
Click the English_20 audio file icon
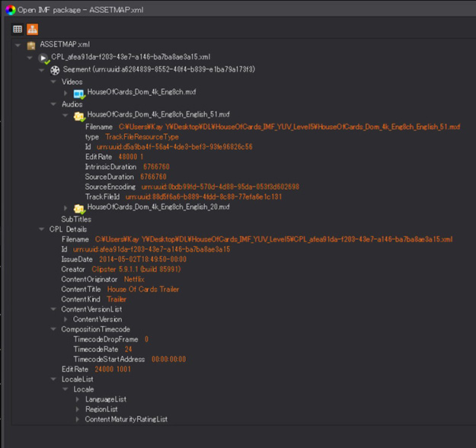[78, 206]
